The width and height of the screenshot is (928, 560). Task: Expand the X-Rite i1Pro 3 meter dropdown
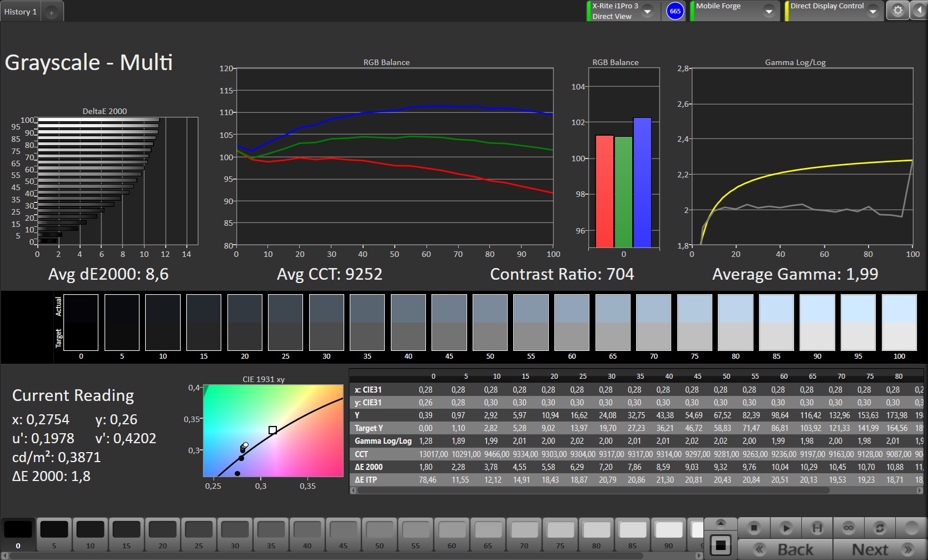tap(648, 11)
